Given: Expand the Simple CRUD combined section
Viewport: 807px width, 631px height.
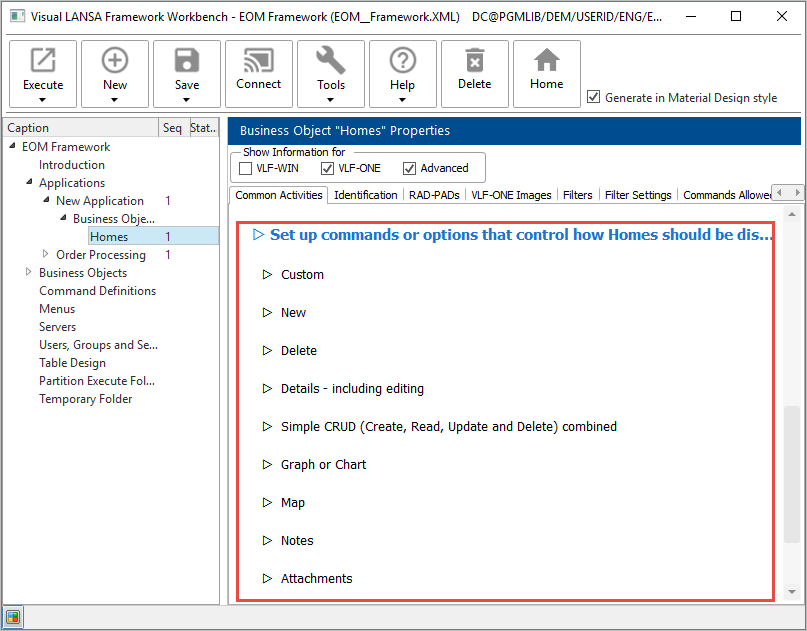Looking at the screenshot, I should [267, 426].
